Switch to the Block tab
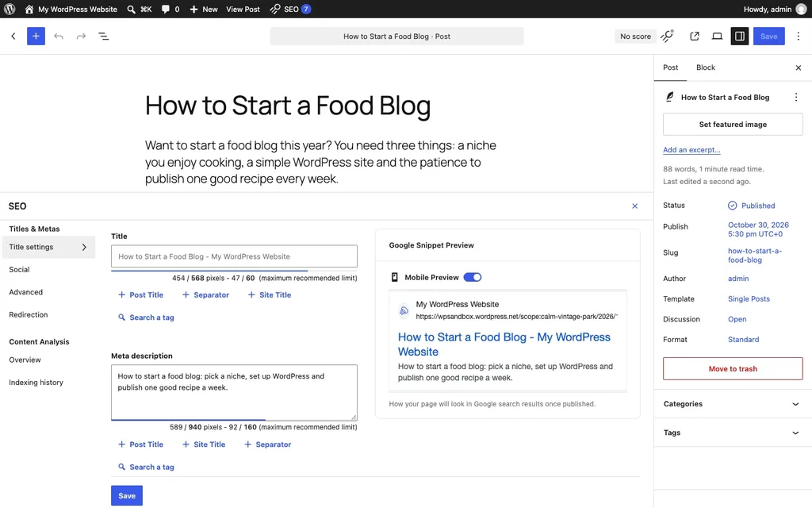 coord(705,67)
